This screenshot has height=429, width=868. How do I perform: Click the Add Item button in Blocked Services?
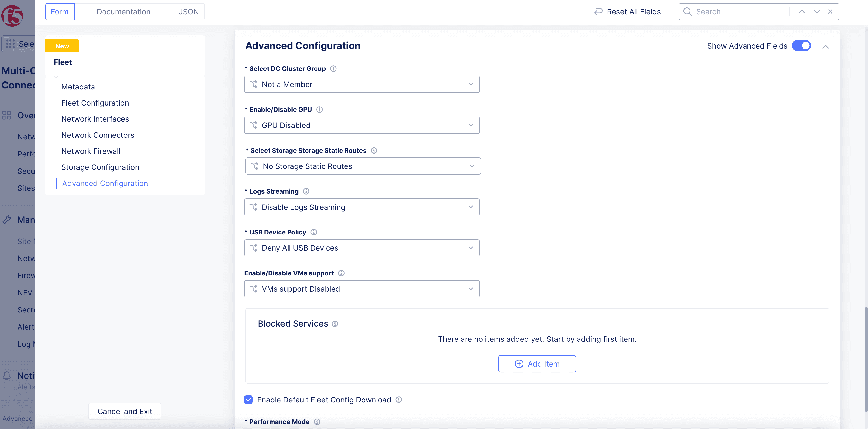click(x=537, y=364)
